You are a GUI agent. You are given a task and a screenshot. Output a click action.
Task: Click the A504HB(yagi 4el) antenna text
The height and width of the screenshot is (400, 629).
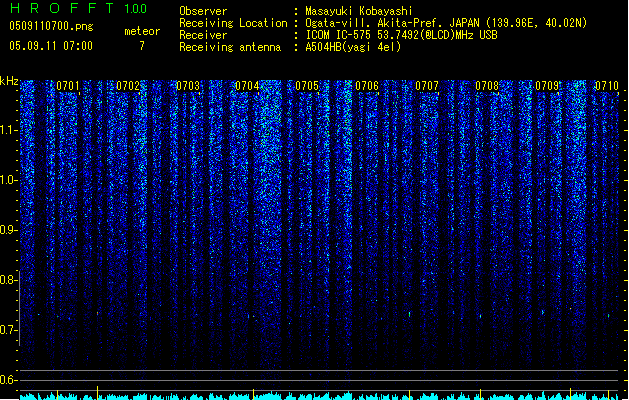pyautogui.click(x=353, y=47)
